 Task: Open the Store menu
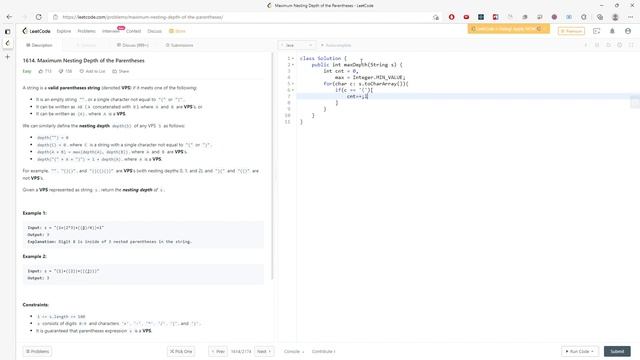(x=178, y=31)
